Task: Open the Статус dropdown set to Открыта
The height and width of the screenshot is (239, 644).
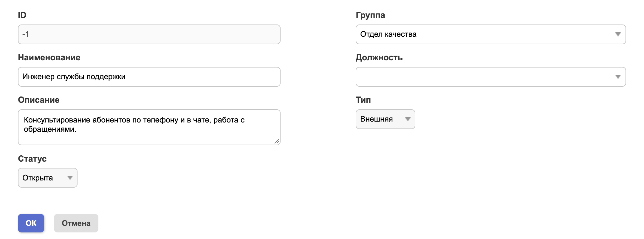Action: 48,178
